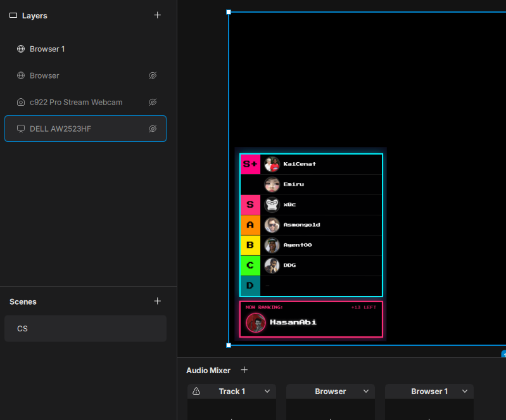Click the yellow B tier label
The image size is (506, 420).
(x=250, y=245)
